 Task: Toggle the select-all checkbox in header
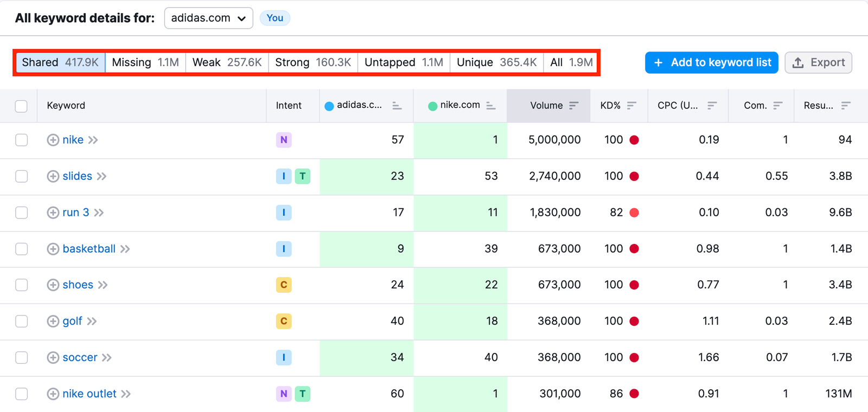(21, 106)
